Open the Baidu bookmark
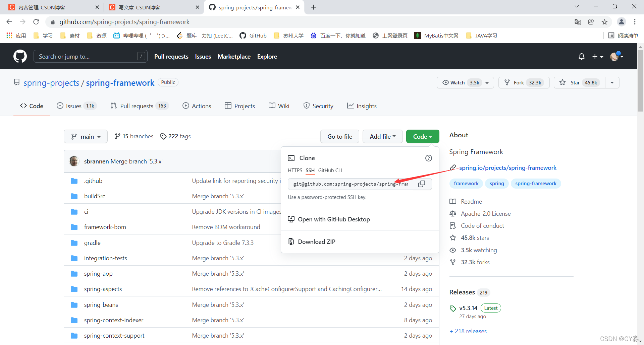644x345 pixels. pyautogui.click(x=338, y=36)
